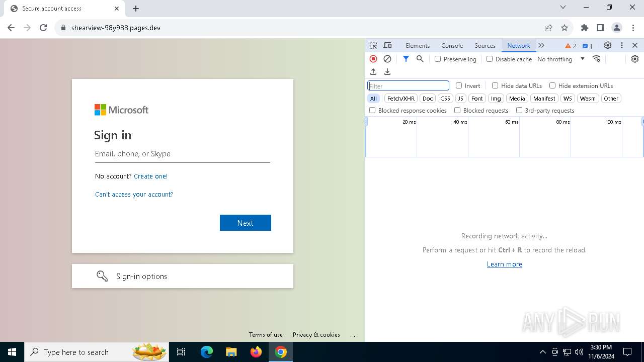Go back to previous page

point(11,28)
